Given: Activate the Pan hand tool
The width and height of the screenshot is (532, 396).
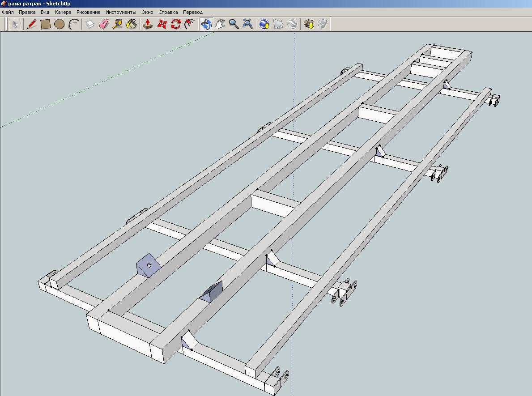Looking at the screenshot, I should (220, 24).
